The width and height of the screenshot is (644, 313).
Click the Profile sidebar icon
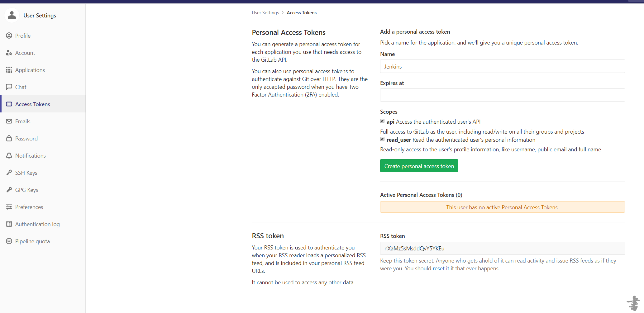click(x=9, y=36)
